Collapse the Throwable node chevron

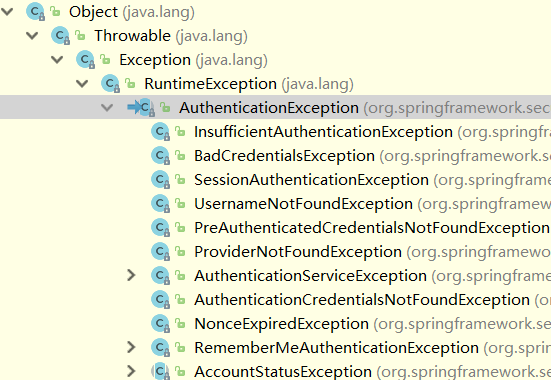[x=32, y=36]
